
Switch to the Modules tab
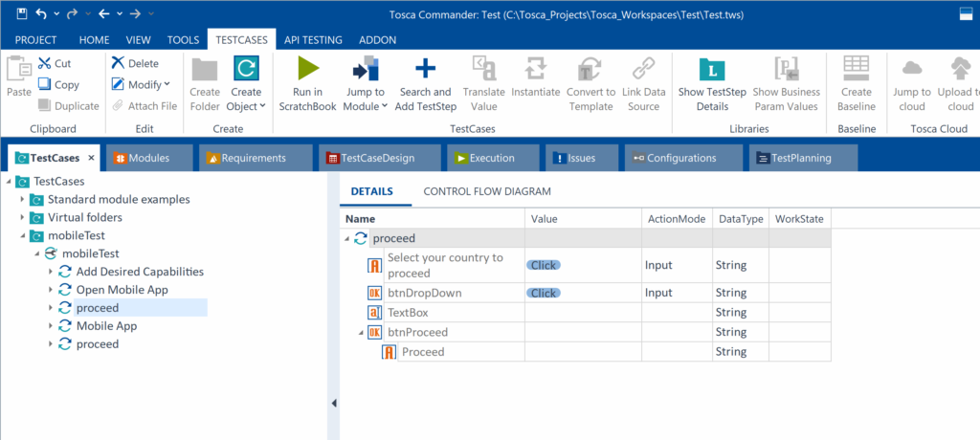[x=148, y=158]
